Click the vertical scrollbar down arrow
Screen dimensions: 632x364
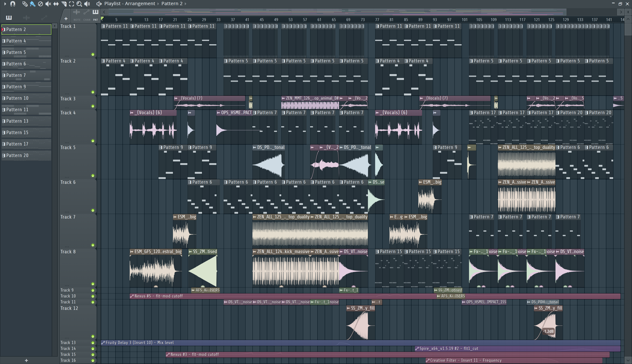628,360
